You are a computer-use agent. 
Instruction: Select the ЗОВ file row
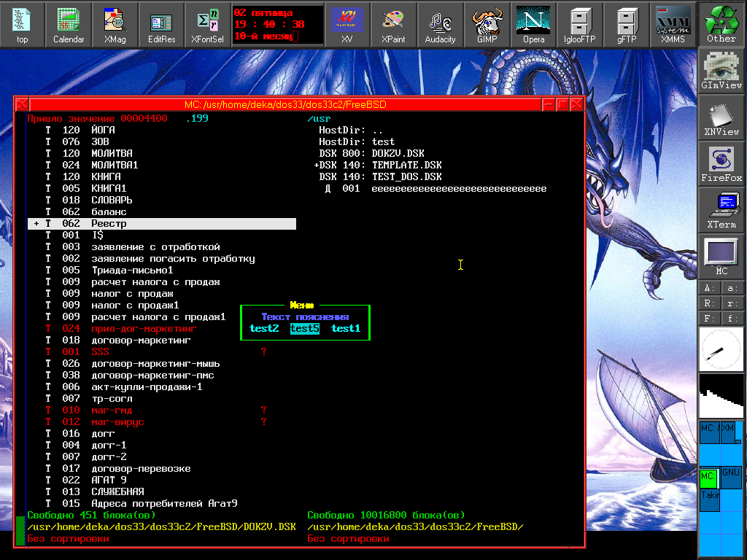tap(161, 142)
